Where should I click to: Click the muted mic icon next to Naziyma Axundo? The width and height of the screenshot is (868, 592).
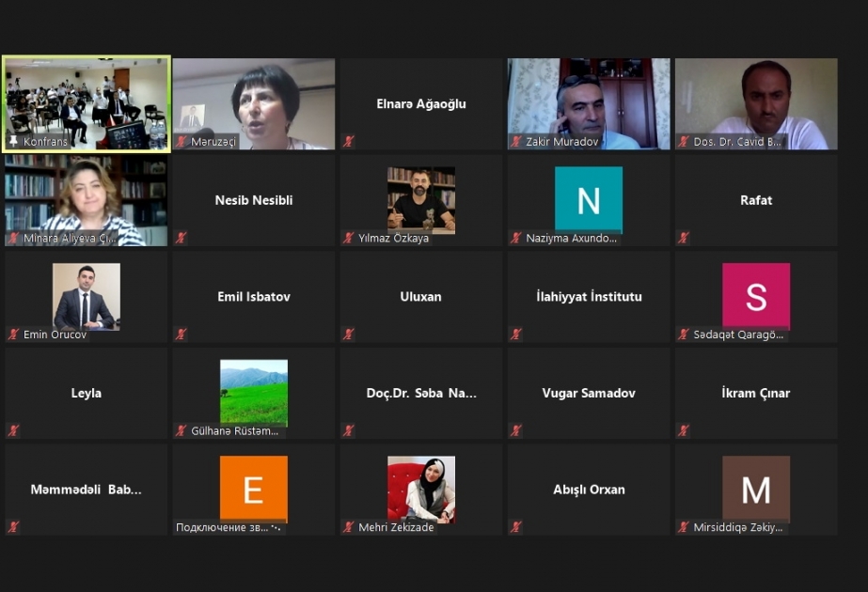click(516, 238)
